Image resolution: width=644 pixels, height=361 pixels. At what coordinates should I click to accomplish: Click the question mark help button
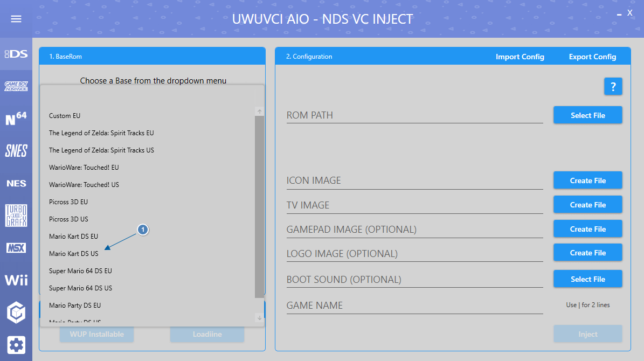pyautogui.click(x=613, y=86)
